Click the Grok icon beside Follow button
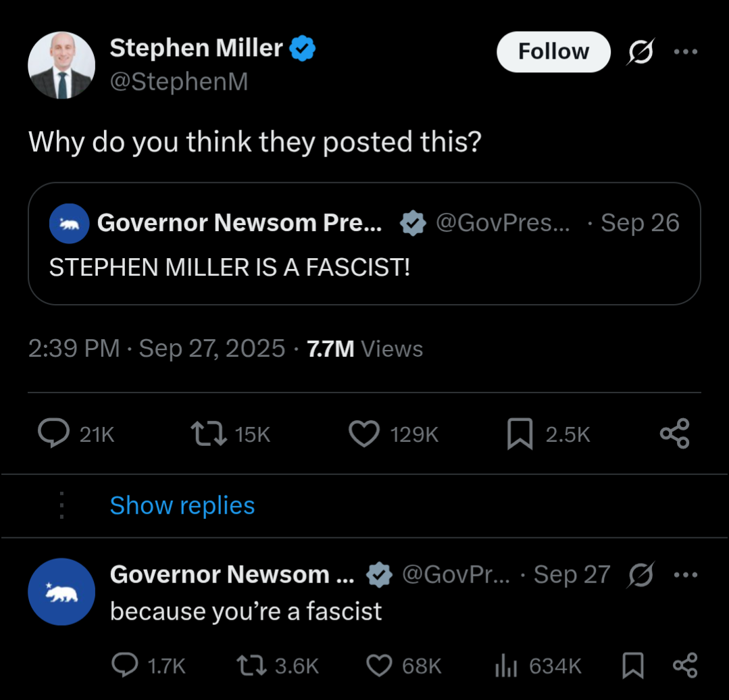This screenshot has width=729, height=700. 640,52
